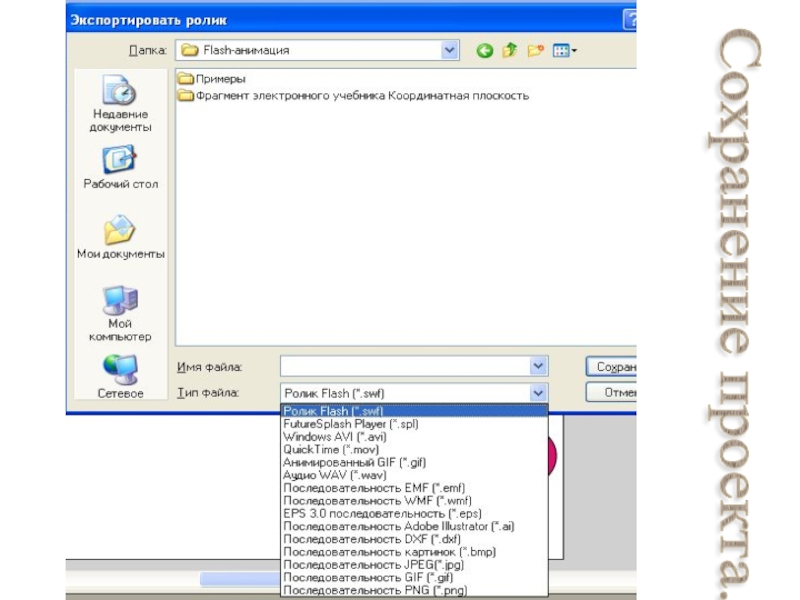800x600 pixels.
Task: Expand the Папка Flash-анимация dropdown
Action: point(449,50)
